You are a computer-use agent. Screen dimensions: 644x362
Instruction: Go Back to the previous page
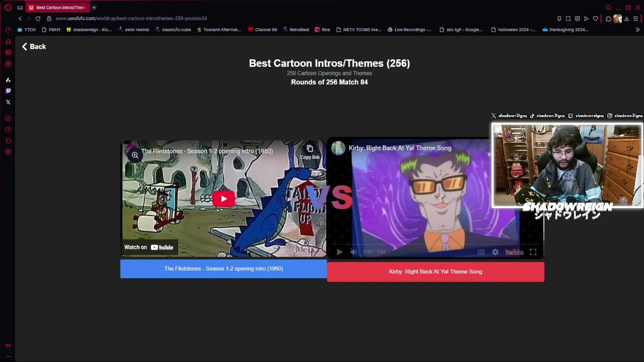tap(34, 46)
